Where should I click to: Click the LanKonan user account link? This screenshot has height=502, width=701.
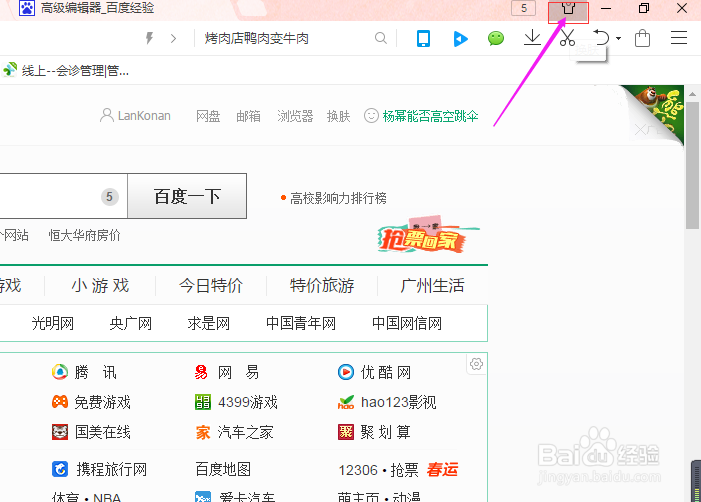point(135,116)
